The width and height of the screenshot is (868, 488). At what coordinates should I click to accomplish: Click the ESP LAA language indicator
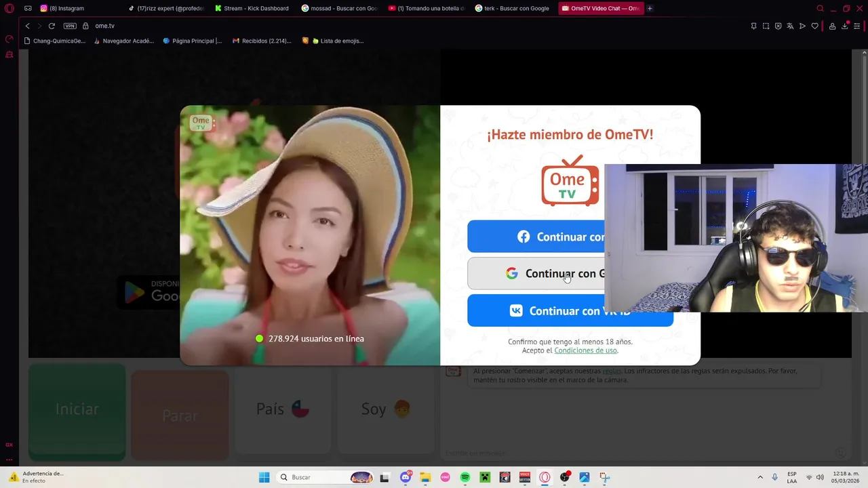[x=792, y=477]
